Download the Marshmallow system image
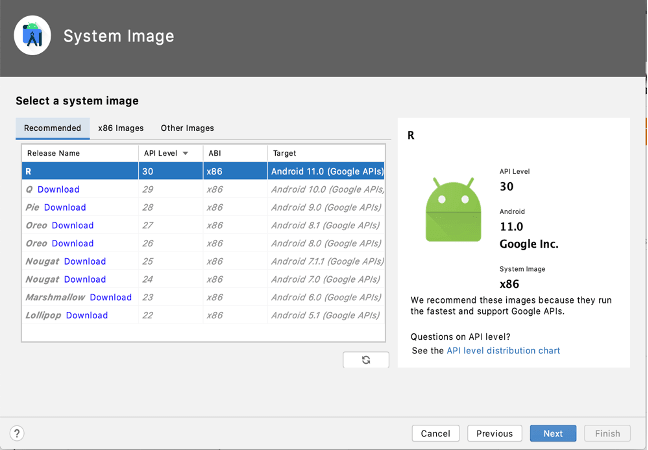The image size is (648, 450). (x=110, y=297)
